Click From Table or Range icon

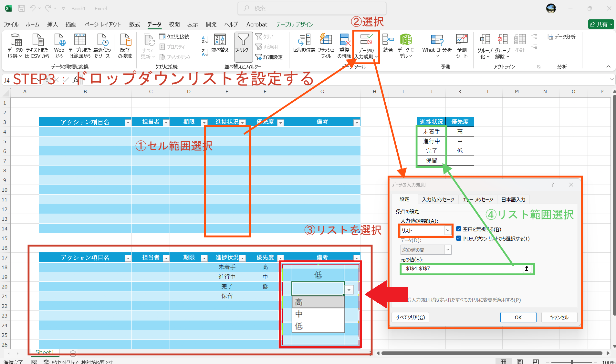pos(80,46)
